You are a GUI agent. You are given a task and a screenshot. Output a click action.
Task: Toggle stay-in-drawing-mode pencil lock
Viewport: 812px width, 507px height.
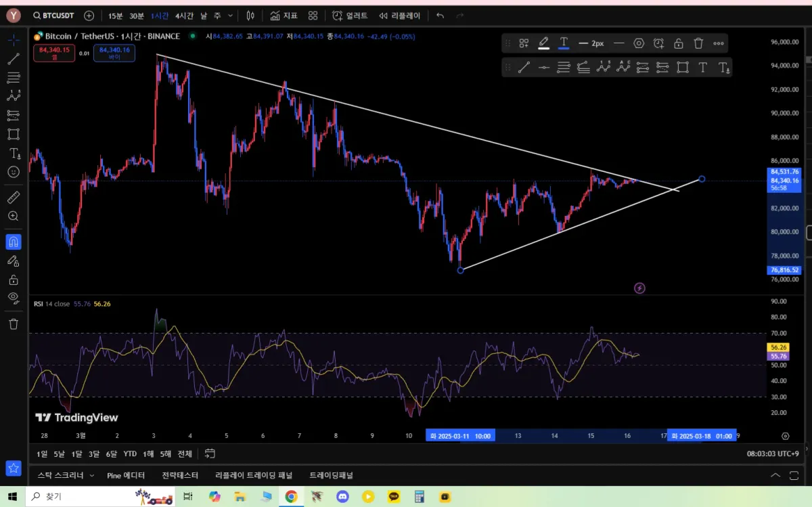13,261
